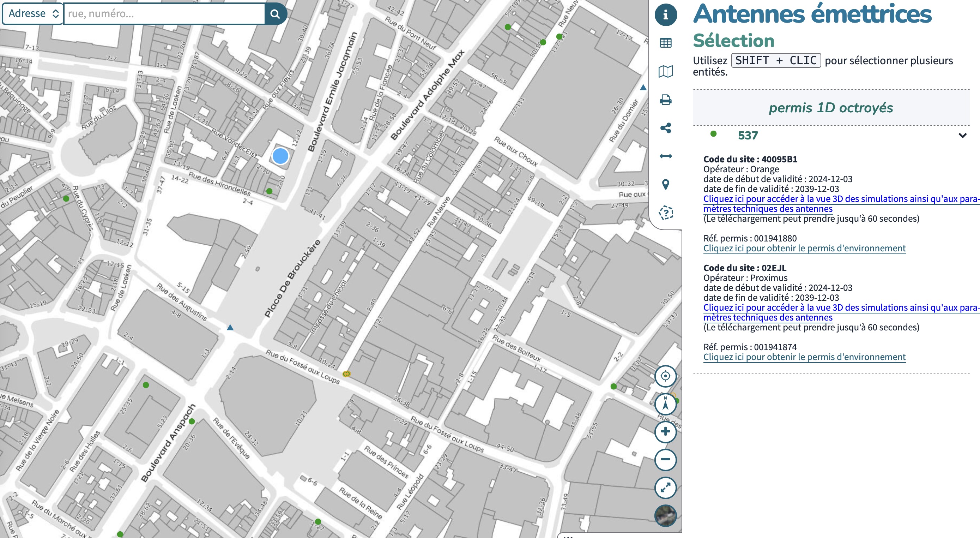Open Proximus environment permit link
Viewport: 980px width, 538px height.
[804, 357]
